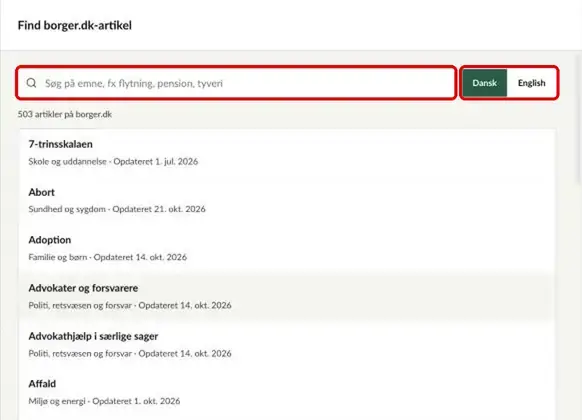Click 'Miljø og energi · Opdateret 1. okt. 2026'
Screen dimensions: 582x420
click(104, 401)
